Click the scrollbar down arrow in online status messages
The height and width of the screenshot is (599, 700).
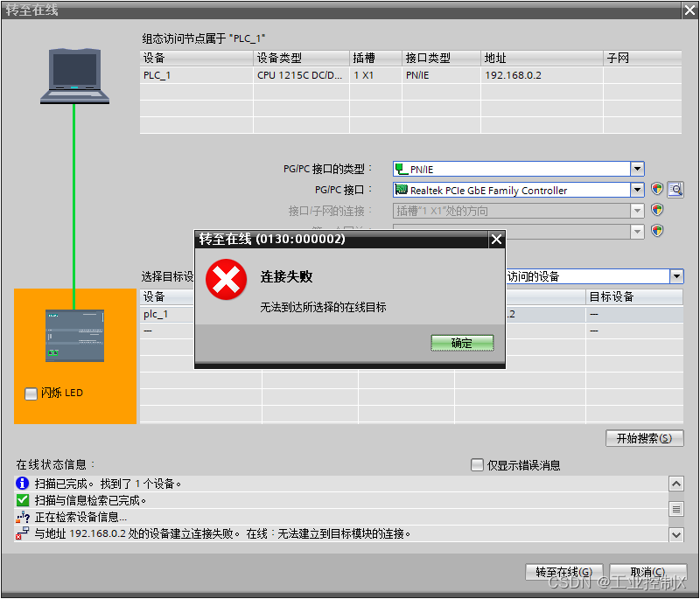pyautogui.click(x=676, y=533)
